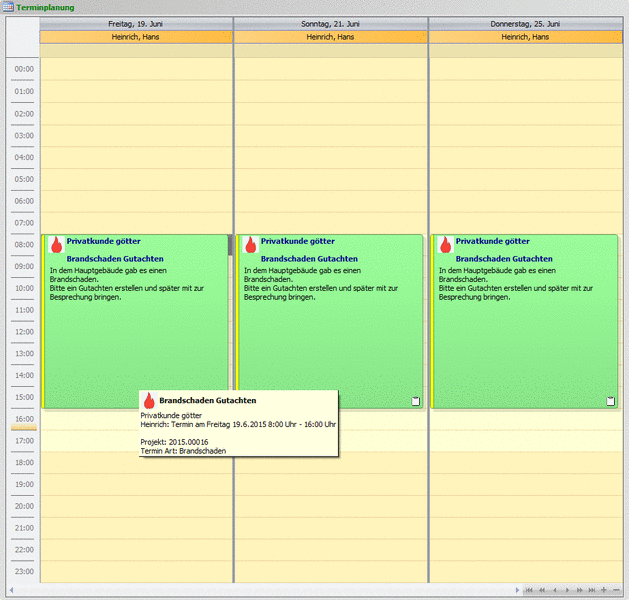Click 'Privatkunde götter' title in Donnerstag appointment
This screenshot has height=600, width=629.
coord(493,241)
